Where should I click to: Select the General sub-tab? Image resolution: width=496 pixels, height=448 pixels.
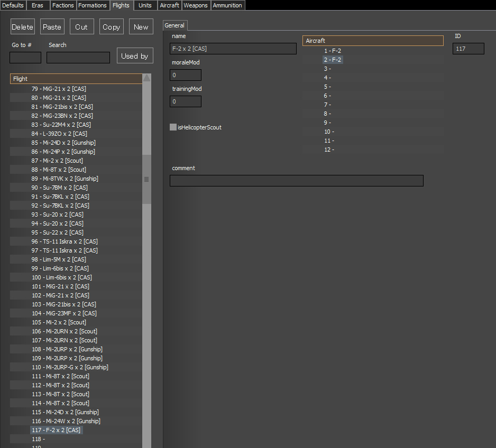(174, 25)
